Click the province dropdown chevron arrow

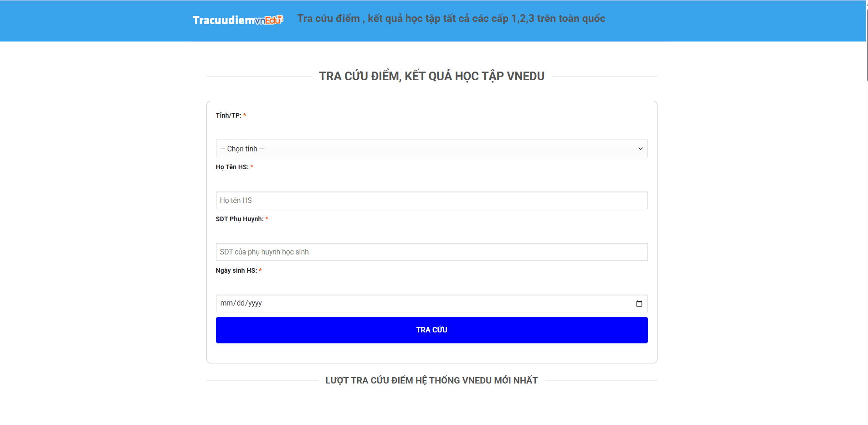(x=640, y=149)
